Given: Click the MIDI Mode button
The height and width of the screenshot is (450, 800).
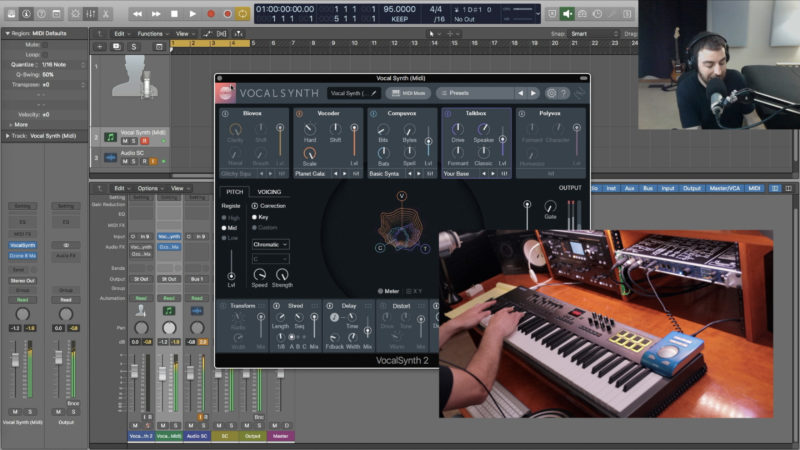Looking at the screenshot, I should point(408,93).
